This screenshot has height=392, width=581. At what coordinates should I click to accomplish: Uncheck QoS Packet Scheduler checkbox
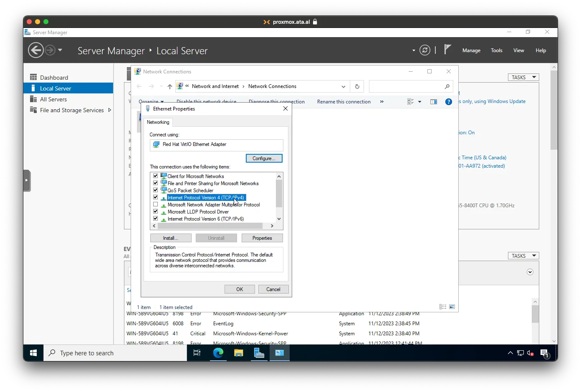tap(156, 190)
